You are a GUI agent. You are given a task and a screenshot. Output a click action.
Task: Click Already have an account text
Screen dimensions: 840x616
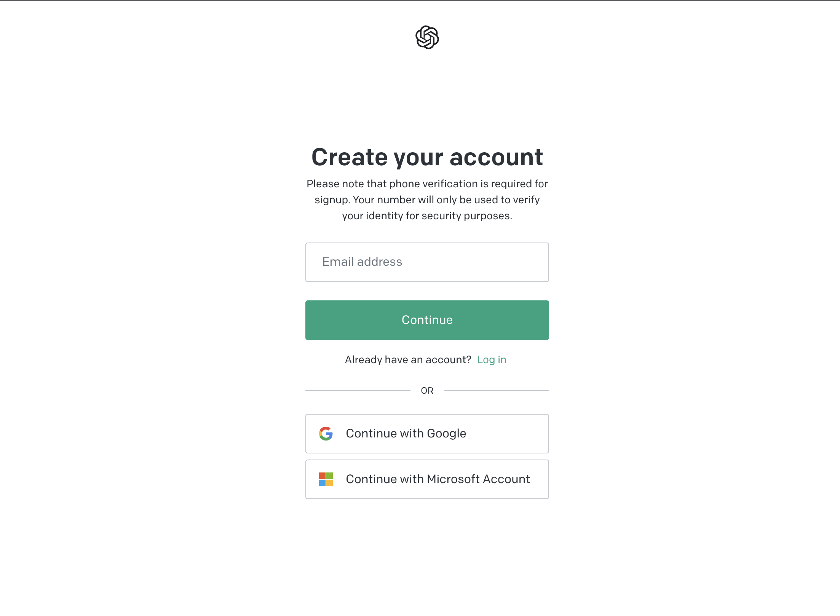coord(408,359)
